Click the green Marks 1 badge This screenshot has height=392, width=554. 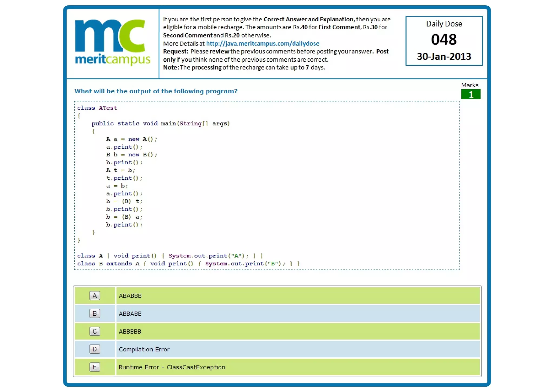470,94
